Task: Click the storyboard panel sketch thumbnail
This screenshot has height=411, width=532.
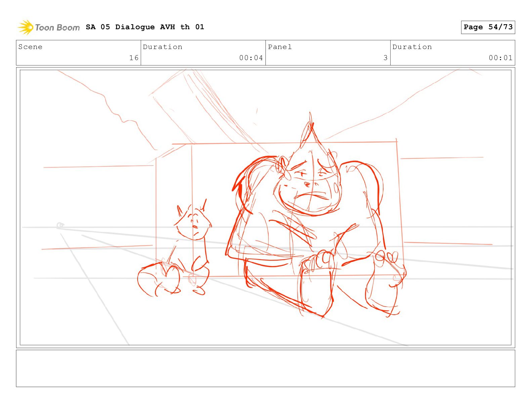Action: 266,208
